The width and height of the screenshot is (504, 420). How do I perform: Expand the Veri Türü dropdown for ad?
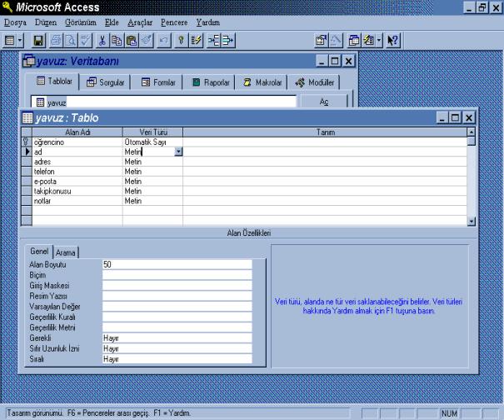coord(178,152)
